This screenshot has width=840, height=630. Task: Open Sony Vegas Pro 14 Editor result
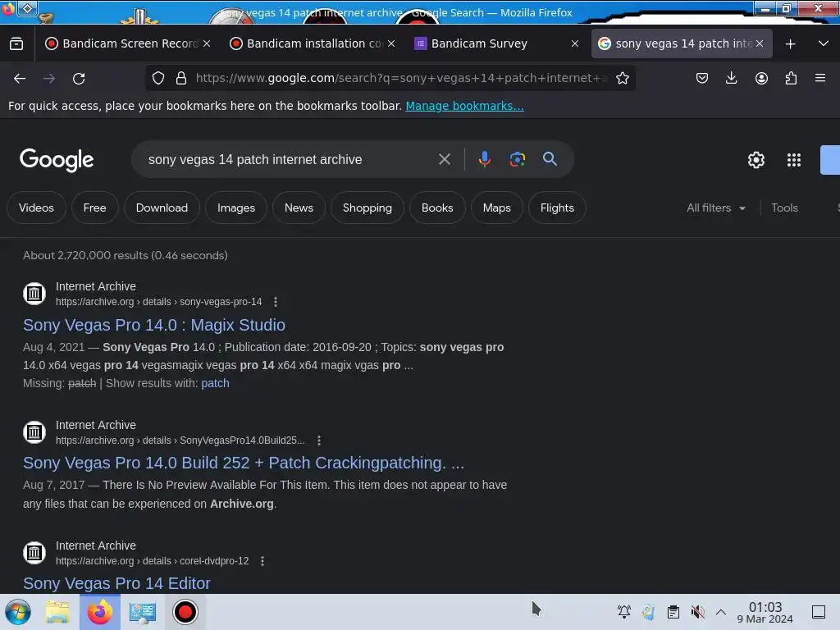click(x=116, y=583)
